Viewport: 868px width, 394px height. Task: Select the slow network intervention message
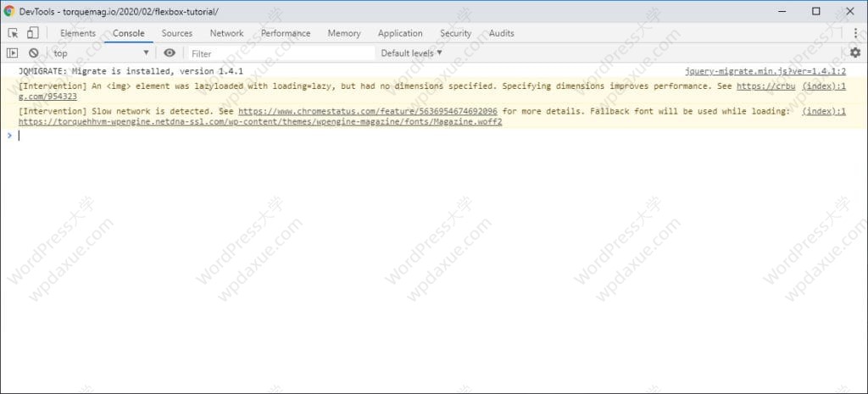point(403,111)
